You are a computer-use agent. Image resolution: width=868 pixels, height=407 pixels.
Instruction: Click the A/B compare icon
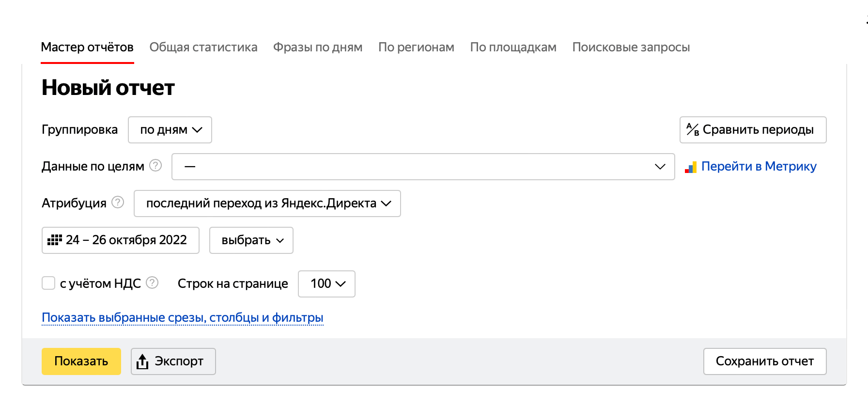click(693, 129)
